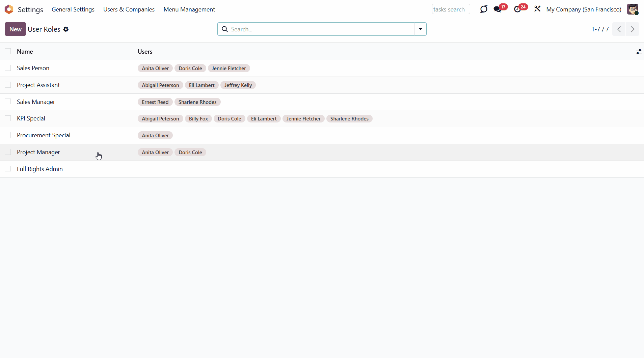644x358 pixels.
Task: Focus the tasks search input field
Action: [451, 9]
